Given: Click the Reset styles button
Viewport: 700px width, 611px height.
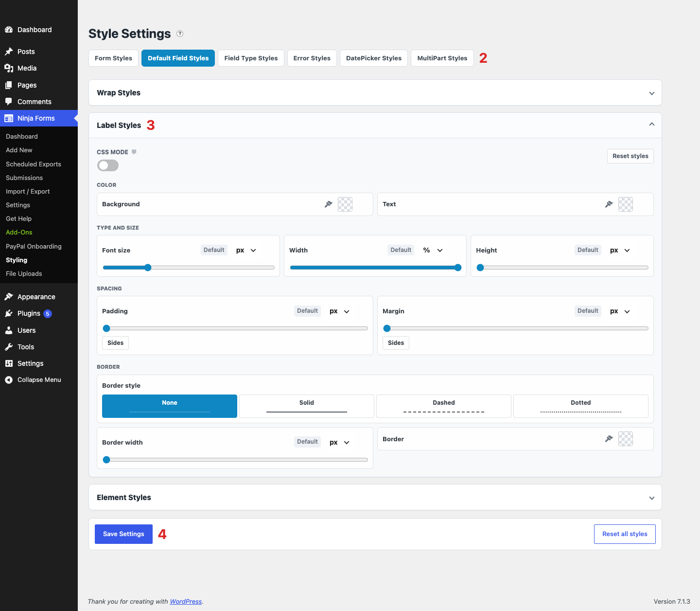Looking at the screenshot, I should click(630, 156).
